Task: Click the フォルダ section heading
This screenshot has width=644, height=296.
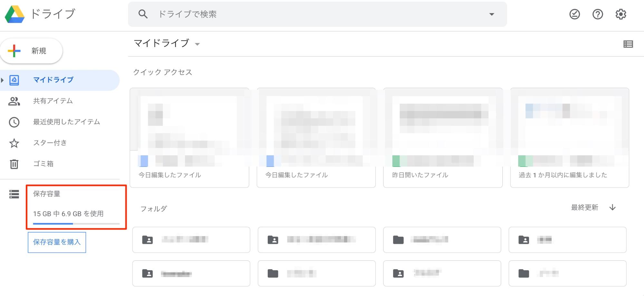Action: click(154, 209)
